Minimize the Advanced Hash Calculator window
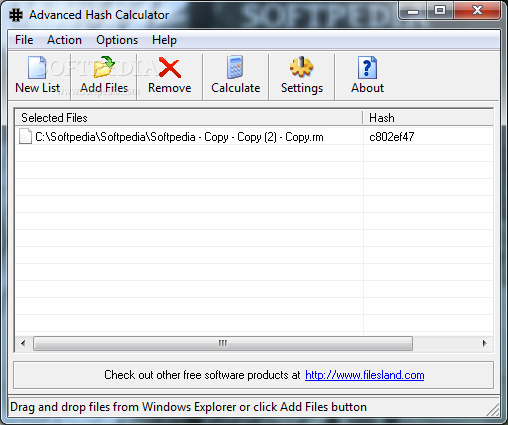This screenshot has height=425, width=508. pyautogui.click(x=413, y=11)
